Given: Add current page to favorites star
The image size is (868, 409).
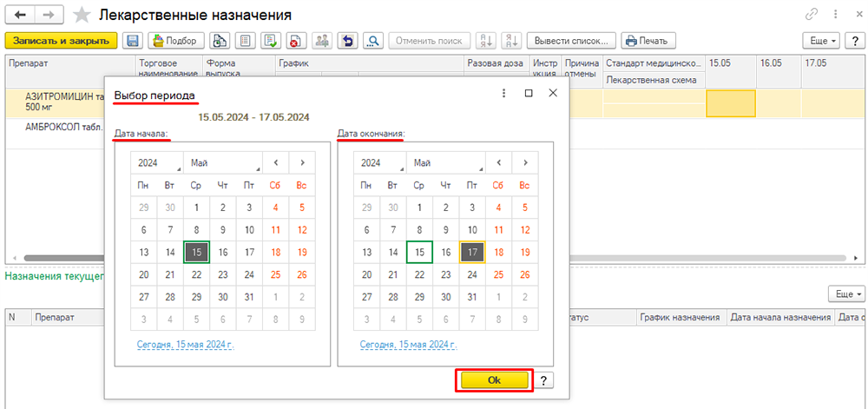Looking at the screenshot, I should coord(82,15).
